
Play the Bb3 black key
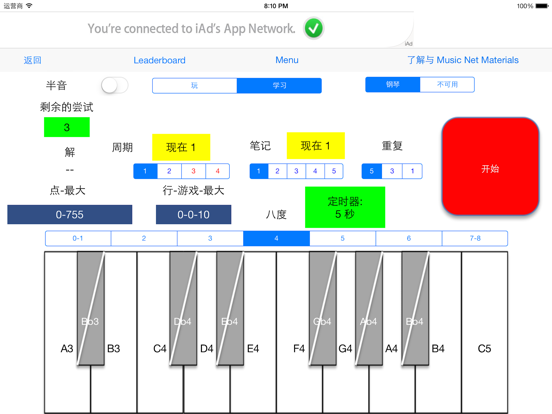pyautogui.click(x=91, y=308)
